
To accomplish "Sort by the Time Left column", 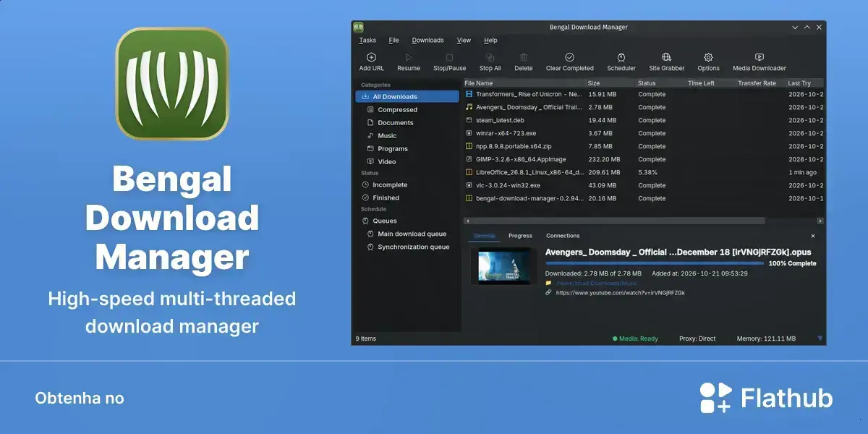I will tap(710, 83).
